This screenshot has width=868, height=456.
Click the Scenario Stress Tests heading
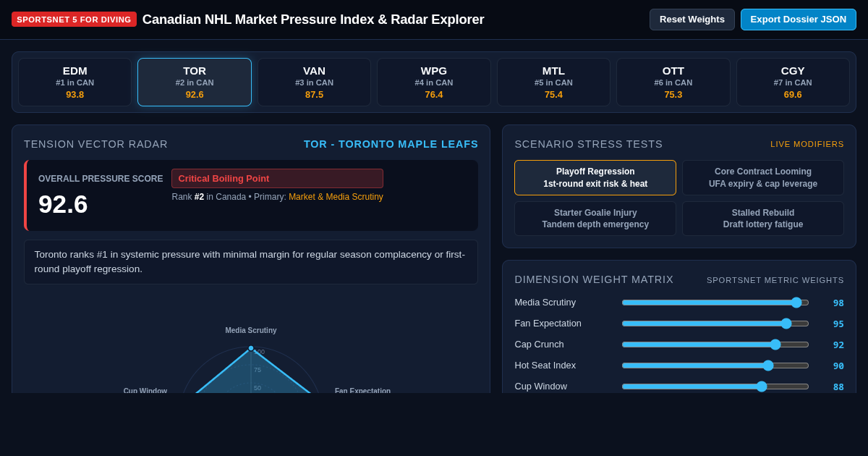[589, 144]
